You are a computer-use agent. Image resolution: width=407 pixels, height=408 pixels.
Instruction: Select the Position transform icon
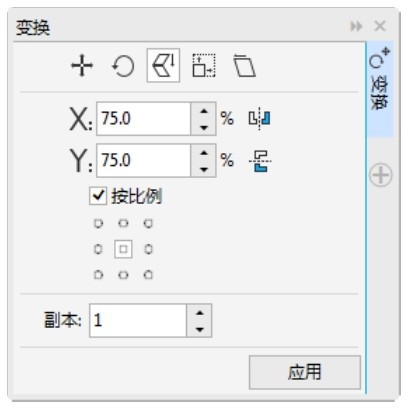(x=82, y=66)
